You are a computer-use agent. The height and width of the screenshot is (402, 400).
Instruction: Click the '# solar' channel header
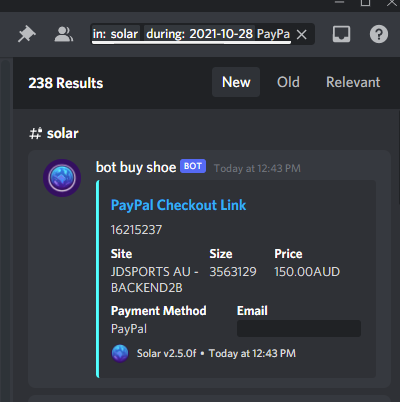(54, 133)
